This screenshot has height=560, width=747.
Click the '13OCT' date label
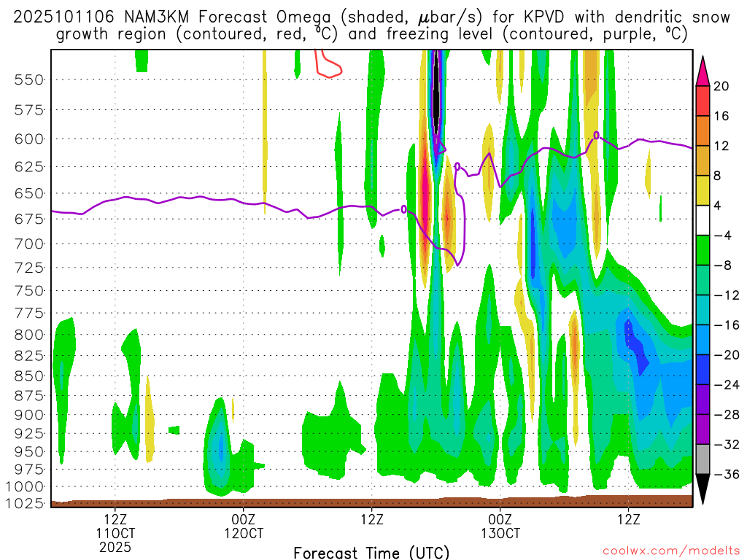(500, 533)
